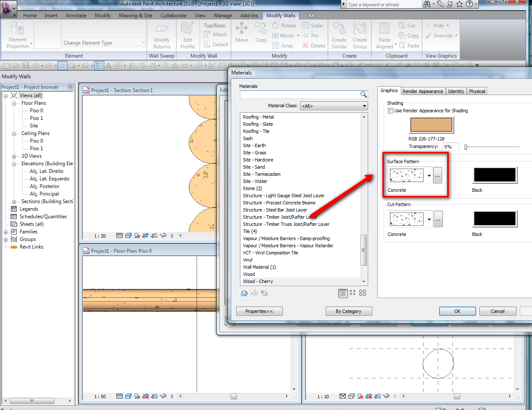Image resolution: width=532 pixels, height=410 pixels.
Task: Collapse the Ceiling Plans tree node
Action: 14,133
